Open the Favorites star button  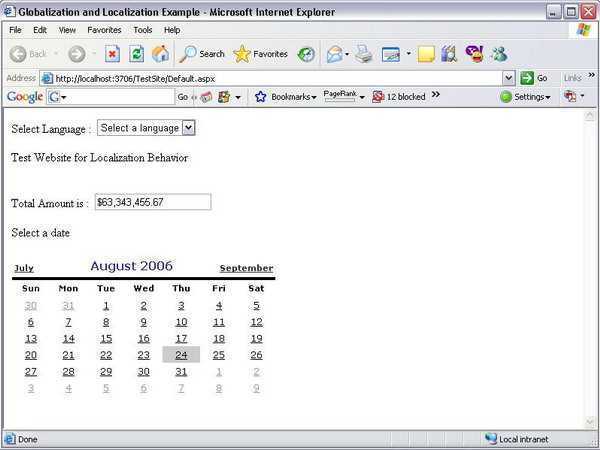[x=260, y=54]
